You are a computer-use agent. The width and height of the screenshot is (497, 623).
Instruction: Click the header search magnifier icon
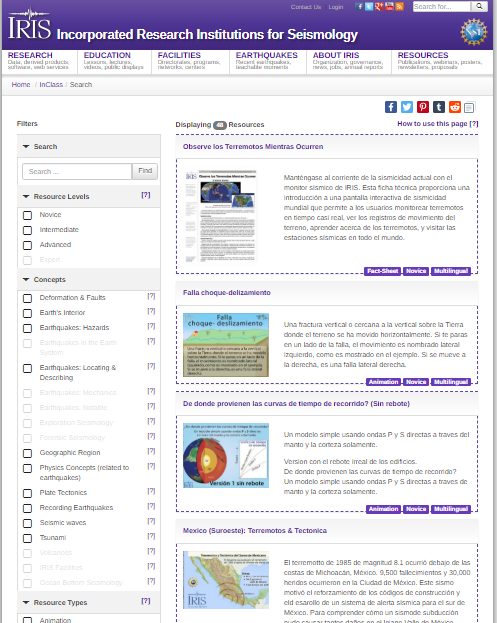tap(480, 6)
